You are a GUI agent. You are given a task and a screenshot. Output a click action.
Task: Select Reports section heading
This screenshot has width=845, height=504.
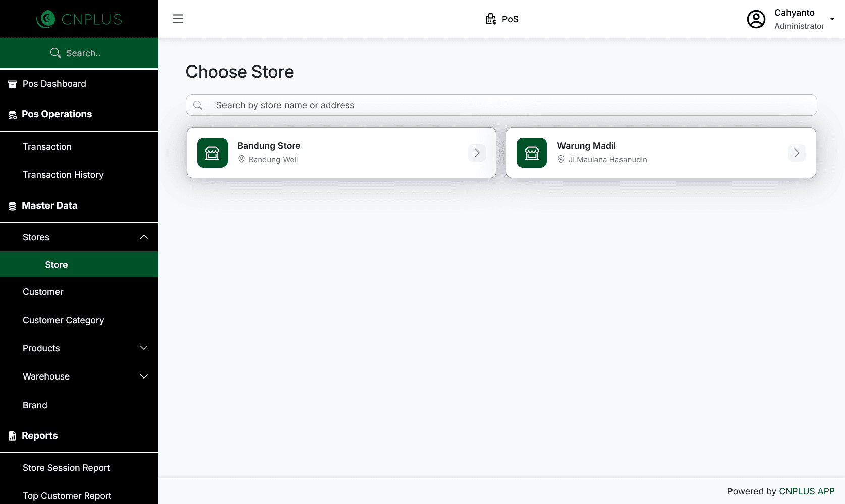click(39, 436)
